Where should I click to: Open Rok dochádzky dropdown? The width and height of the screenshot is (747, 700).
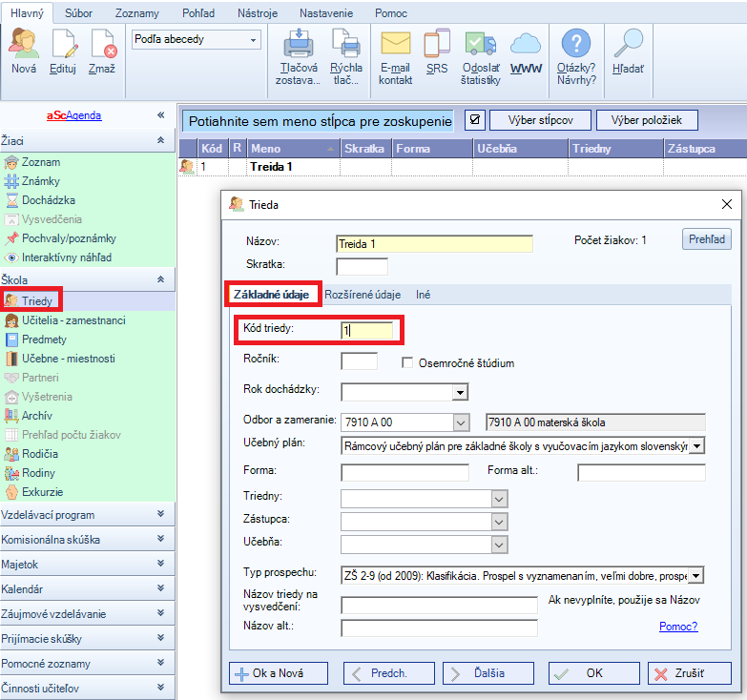click(x=460, y=392)
